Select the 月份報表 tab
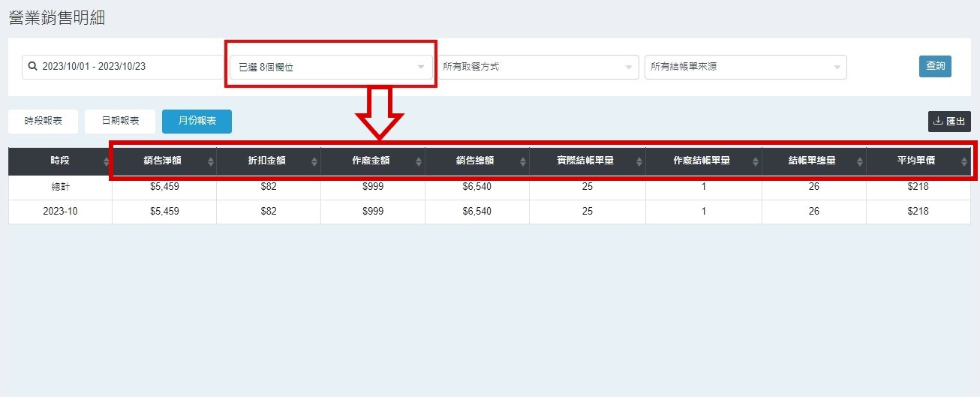Screen dimensions: 980x397 point(197,121)
